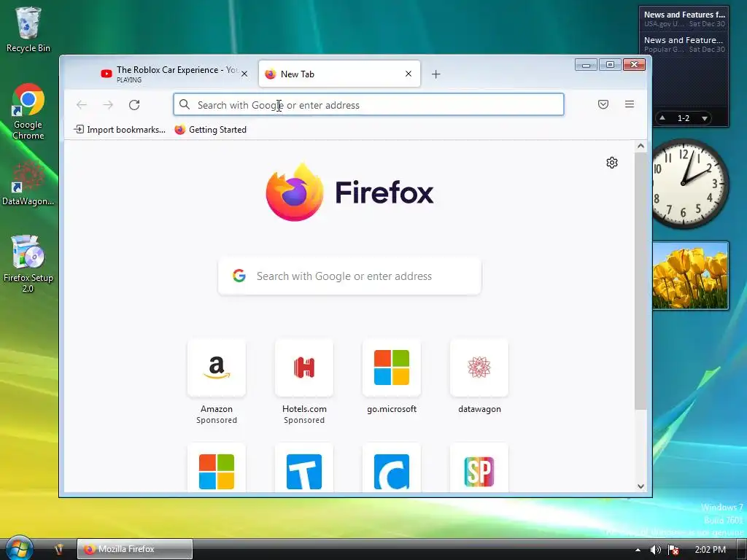Viewport: 747px width, 560px height.
Task: Minimize the Firefox window
Action: (x=586, y=65)
